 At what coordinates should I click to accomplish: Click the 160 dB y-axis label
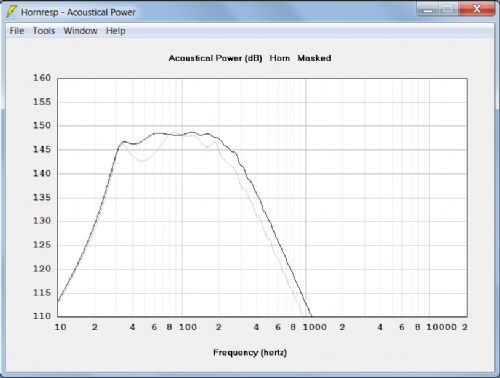(x=42, y=78)
